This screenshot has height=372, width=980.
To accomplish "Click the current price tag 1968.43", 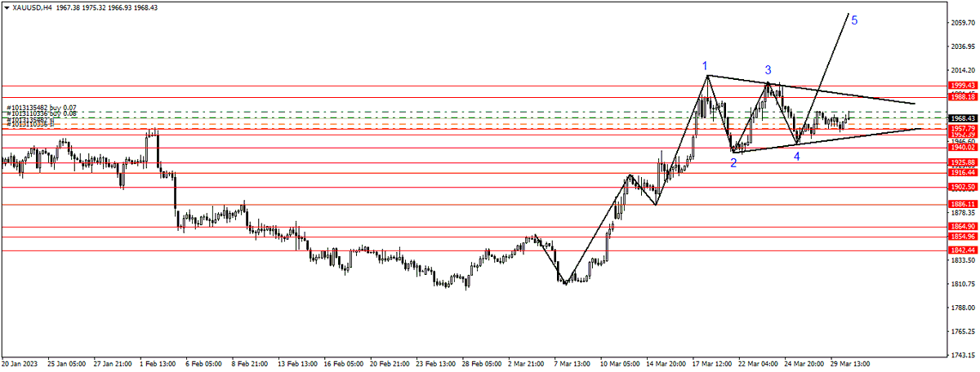I will (963, 117).
